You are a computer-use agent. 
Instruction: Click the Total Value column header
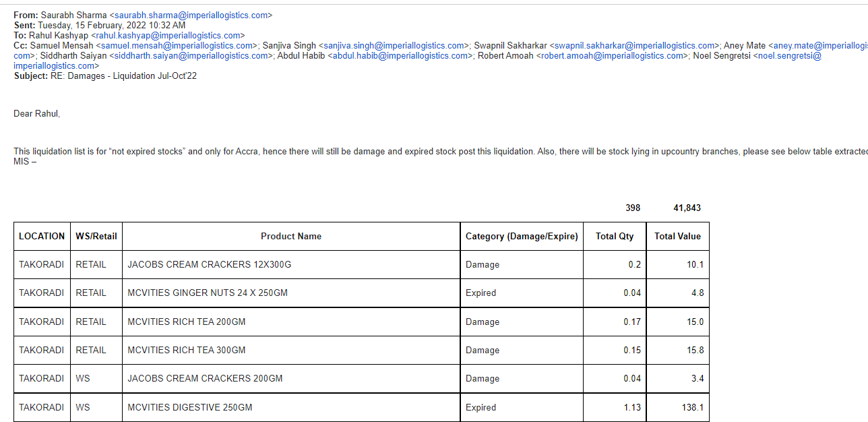coord(677,237)
